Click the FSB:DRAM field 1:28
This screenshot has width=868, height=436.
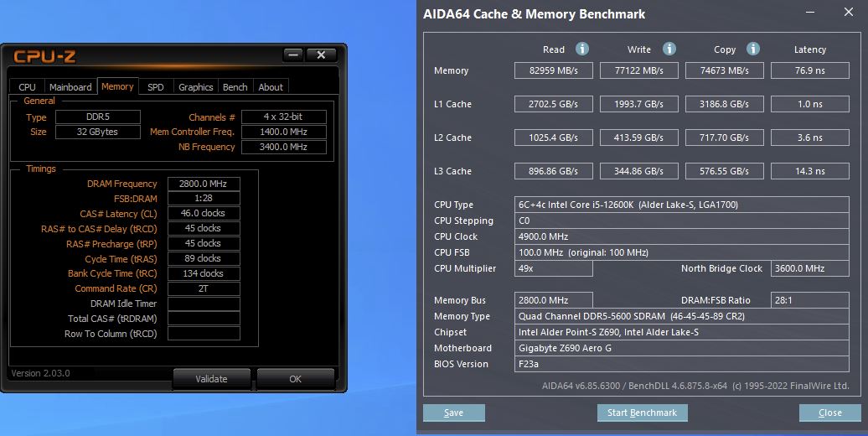pyautogui.click(x=204, y=199)
